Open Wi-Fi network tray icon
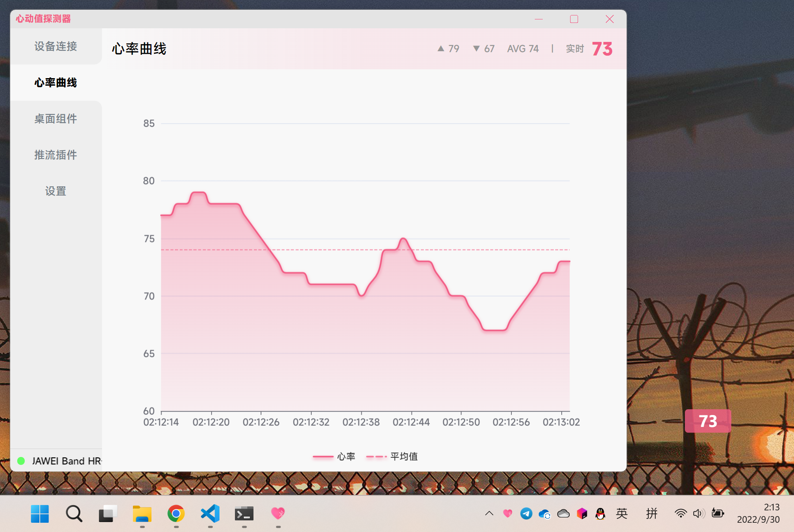 [681, 513]
